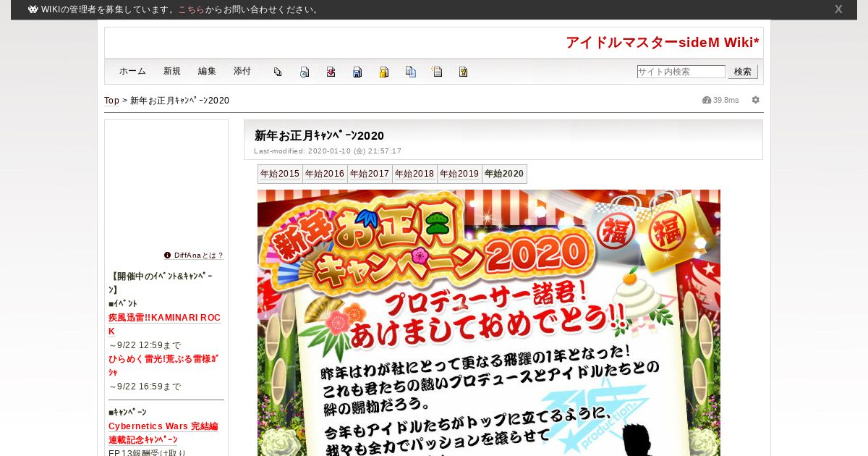Click the document with star icon

[437, 72]
